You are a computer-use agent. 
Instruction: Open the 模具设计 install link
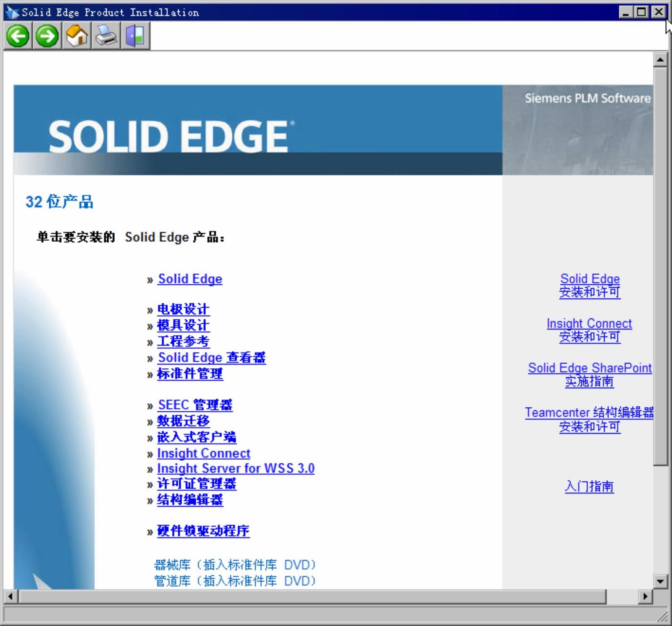[183, 325]
